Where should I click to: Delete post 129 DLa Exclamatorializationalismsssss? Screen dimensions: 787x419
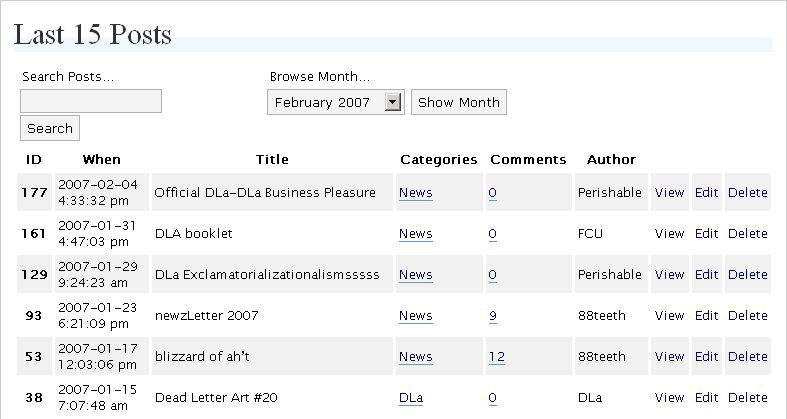[747, 275]
